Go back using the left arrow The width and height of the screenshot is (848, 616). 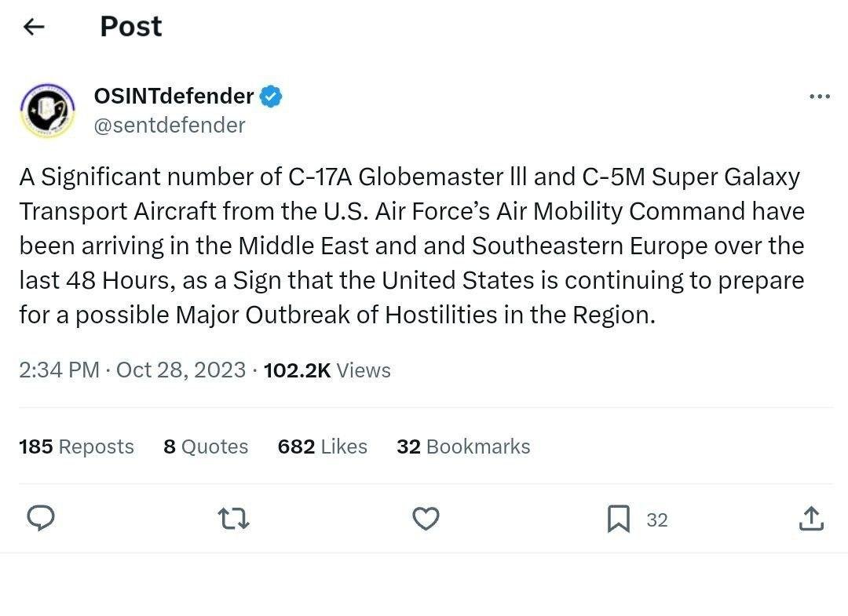[34, 27]
